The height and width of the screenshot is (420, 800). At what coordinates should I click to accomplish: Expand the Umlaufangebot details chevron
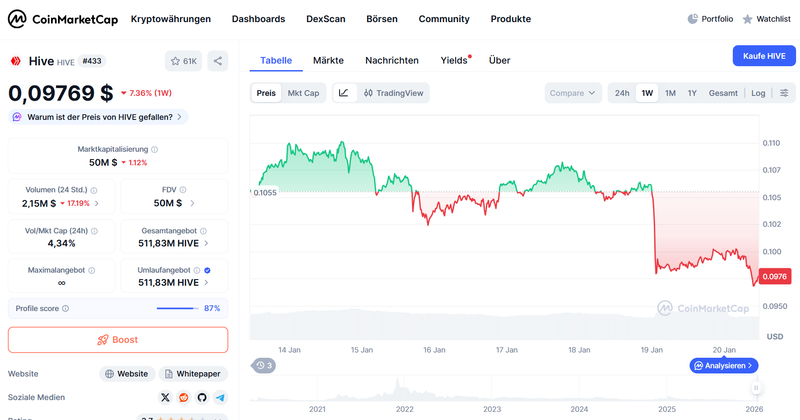pyautogui.click(x=207, y=284)
